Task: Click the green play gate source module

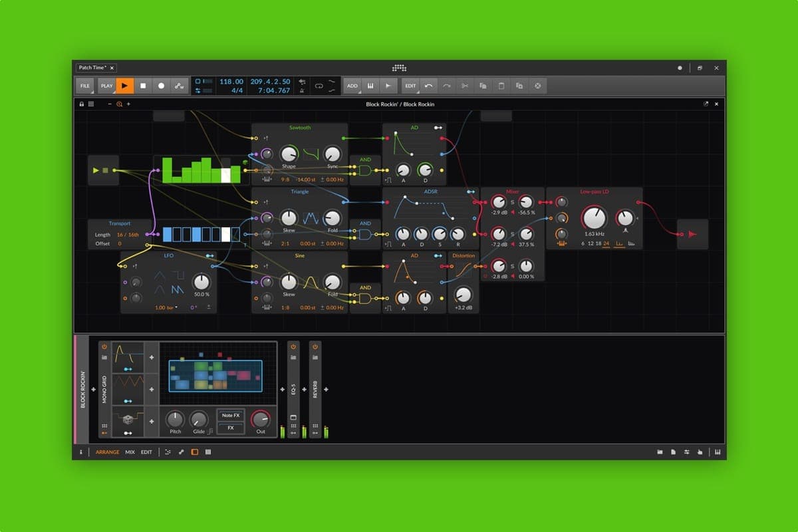Action: click(103, 170)
